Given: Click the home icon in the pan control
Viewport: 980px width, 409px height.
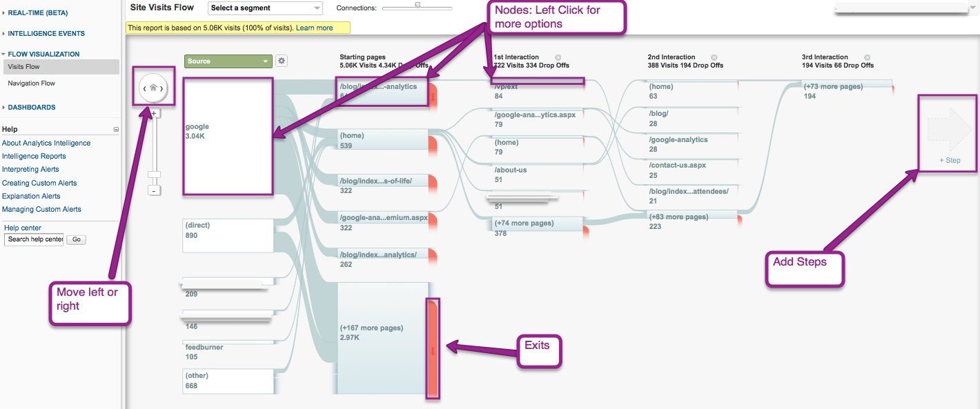Looking at the screenshot, I should click(153, 88).
